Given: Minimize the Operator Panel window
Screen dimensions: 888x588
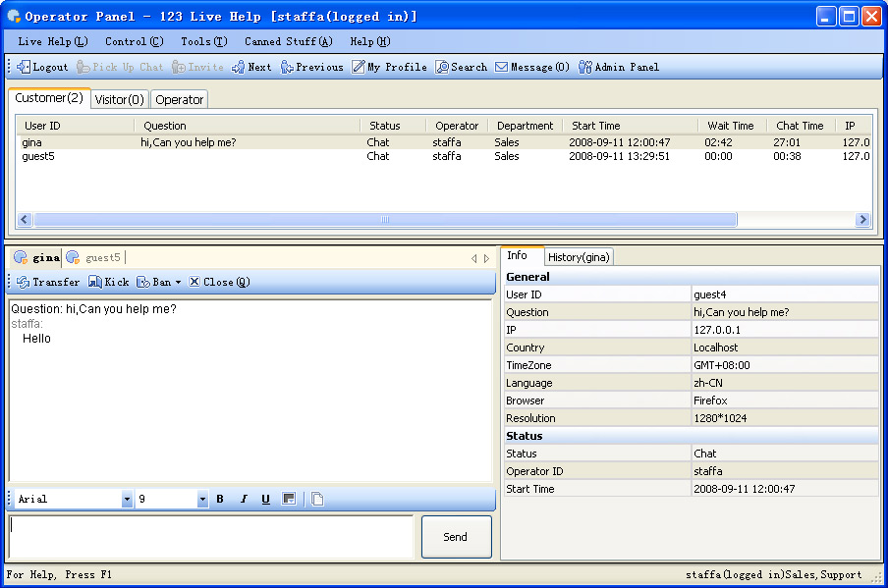Looking at the screenshot, I should pyautogui.click(x=826, y=17).
